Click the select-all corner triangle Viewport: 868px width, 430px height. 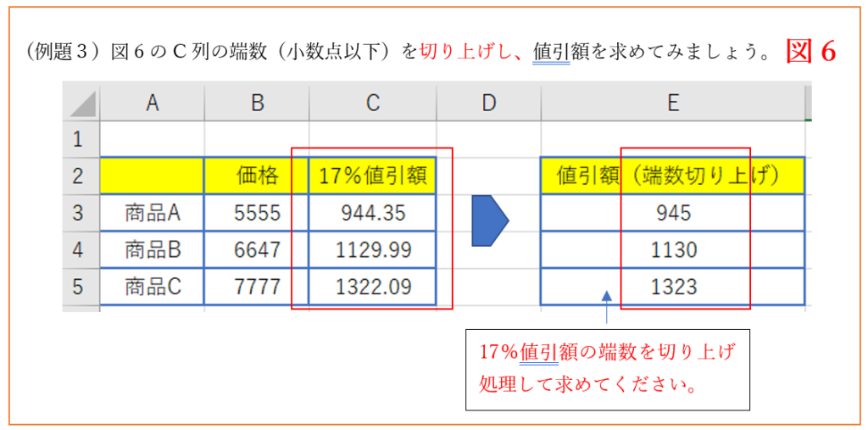coord(81,103)
